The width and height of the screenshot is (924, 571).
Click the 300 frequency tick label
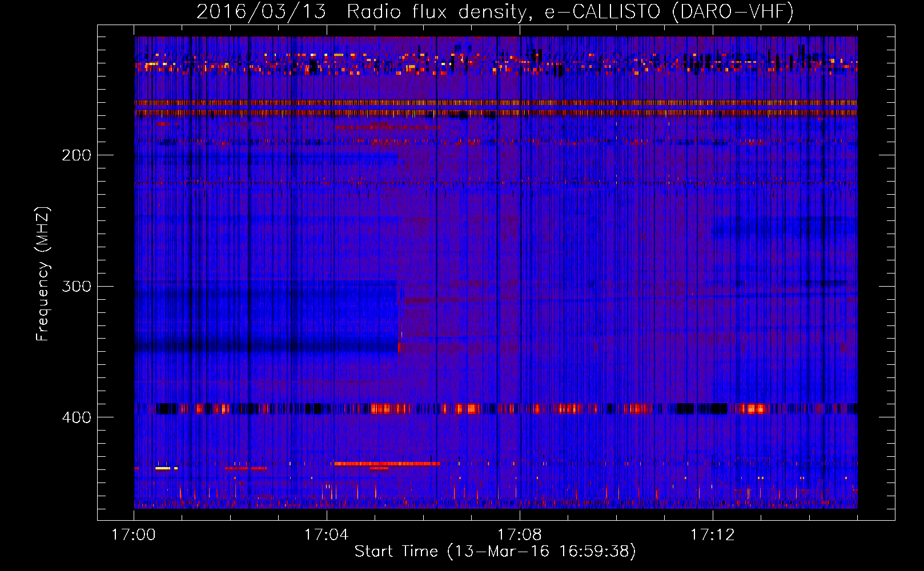(77, 286)
